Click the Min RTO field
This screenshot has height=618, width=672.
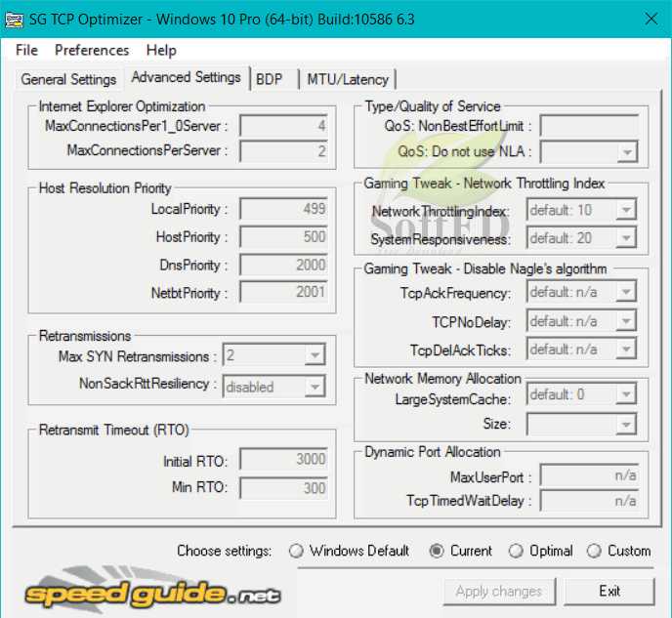pos(283,488)
